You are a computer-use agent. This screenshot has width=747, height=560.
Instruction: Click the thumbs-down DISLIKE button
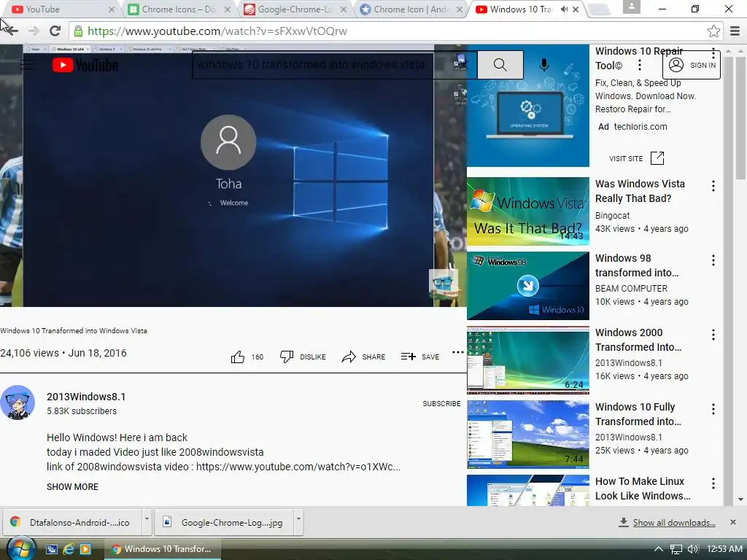coord(303,357)
